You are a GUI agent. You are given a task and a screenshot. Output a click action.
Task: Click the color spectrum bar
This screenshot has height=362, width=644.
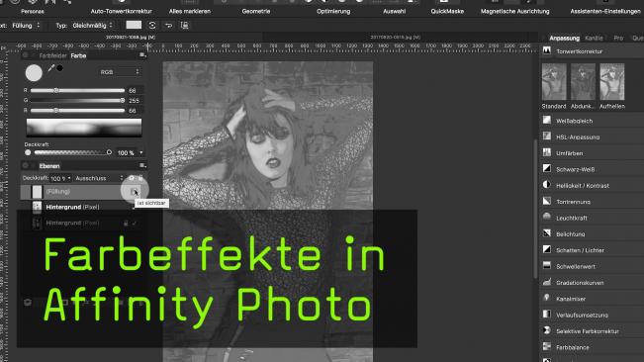point(84,128)
